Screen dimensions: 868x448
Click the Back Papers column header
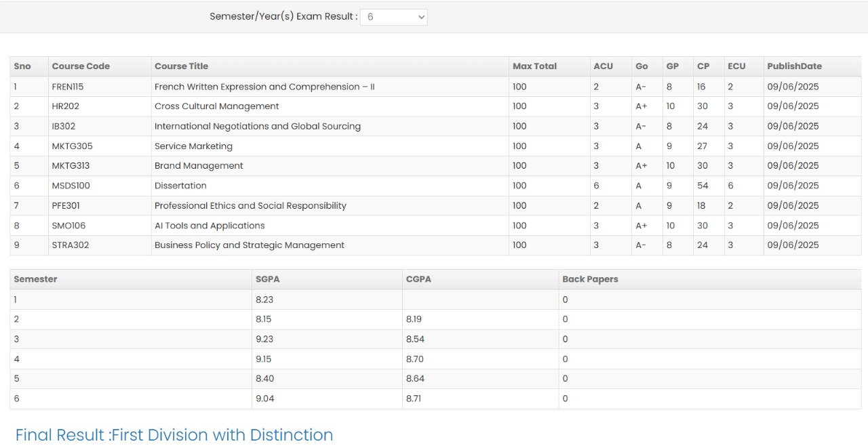click(590, 279)
